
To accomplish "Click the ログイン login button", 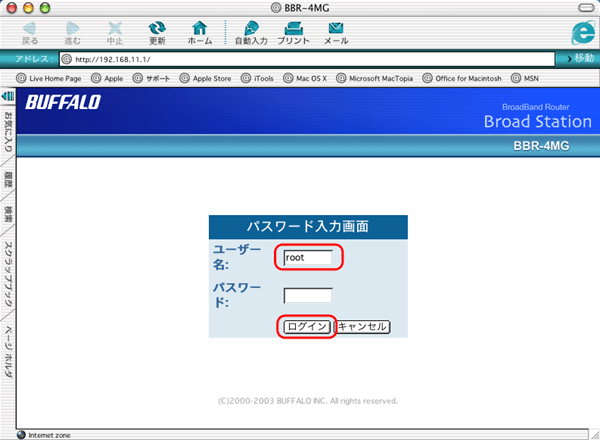I will pyautogui.click(x=307, y=326).
